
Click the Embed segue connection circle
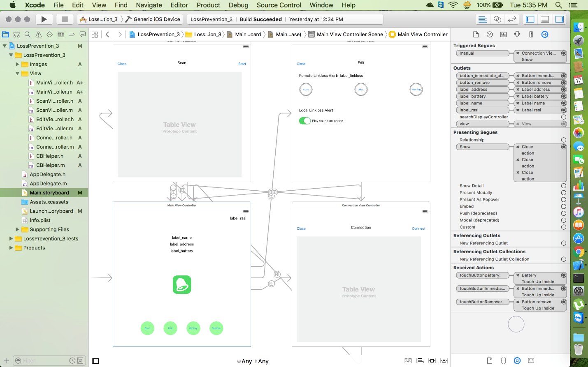coord(563,206)
